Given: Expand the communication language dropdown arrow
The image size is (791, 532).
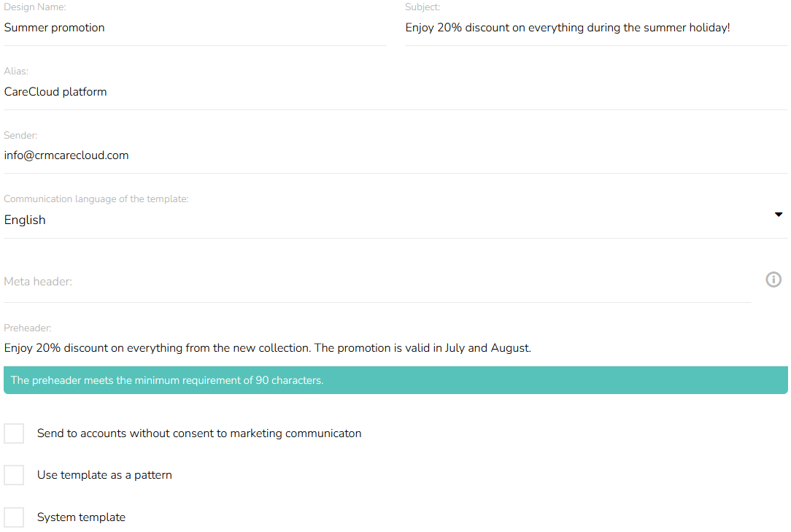Looking at the screenshot, I should pyautogui.click(x=779, y=215).
